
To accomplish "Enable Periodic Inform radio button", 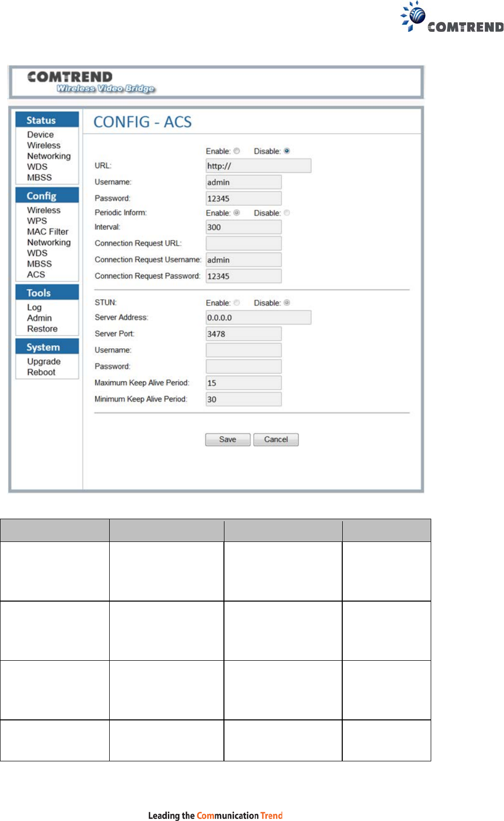I will point(237,213).
